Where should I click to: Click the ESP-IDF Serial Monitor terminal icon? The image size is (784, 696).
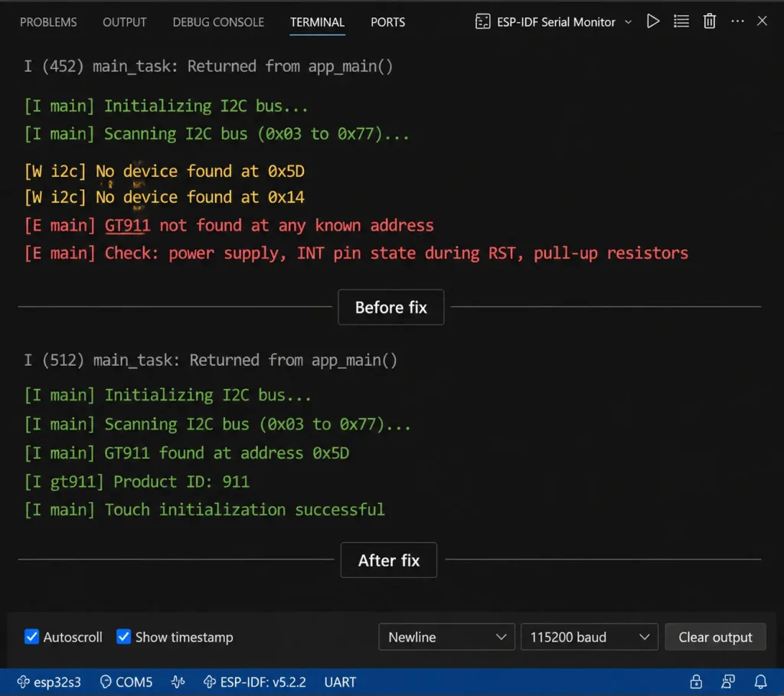coord(482,22)
